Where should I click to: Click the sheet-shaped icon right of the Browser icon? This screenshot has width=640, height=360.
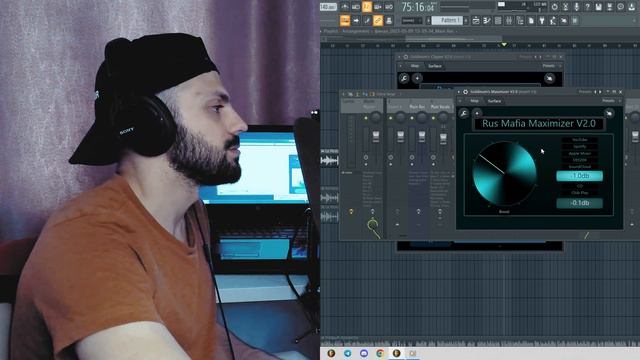(x=531, y=20)
